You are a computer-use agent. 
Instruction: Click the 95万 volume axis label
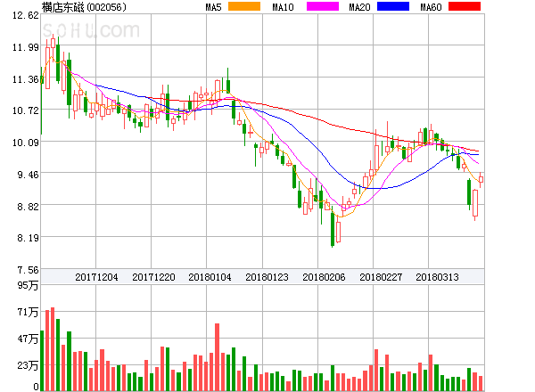(x=28, y=285)
